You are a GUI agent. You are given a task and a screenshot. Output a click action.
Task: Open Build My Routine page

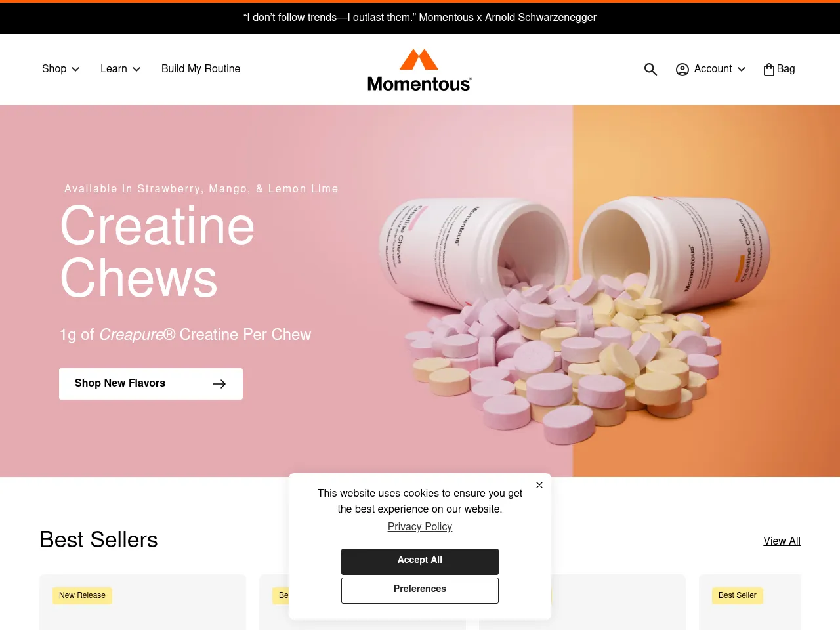[201, 69]
